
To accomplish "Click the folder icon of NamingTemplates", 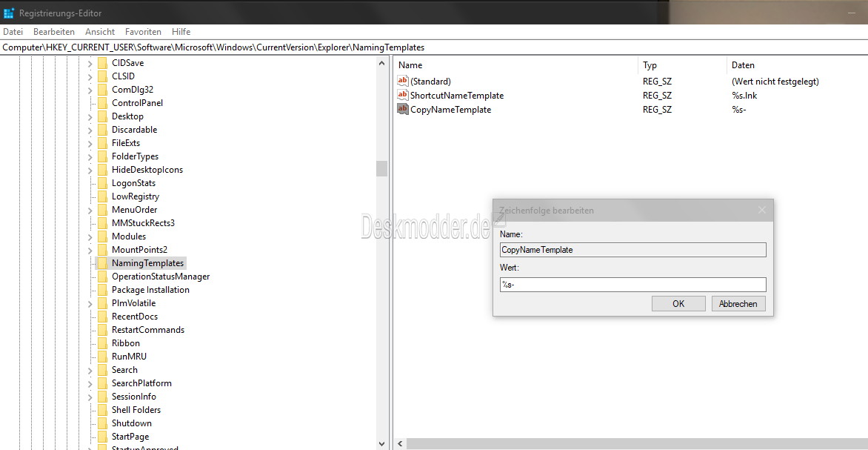I will coord(102,262).
